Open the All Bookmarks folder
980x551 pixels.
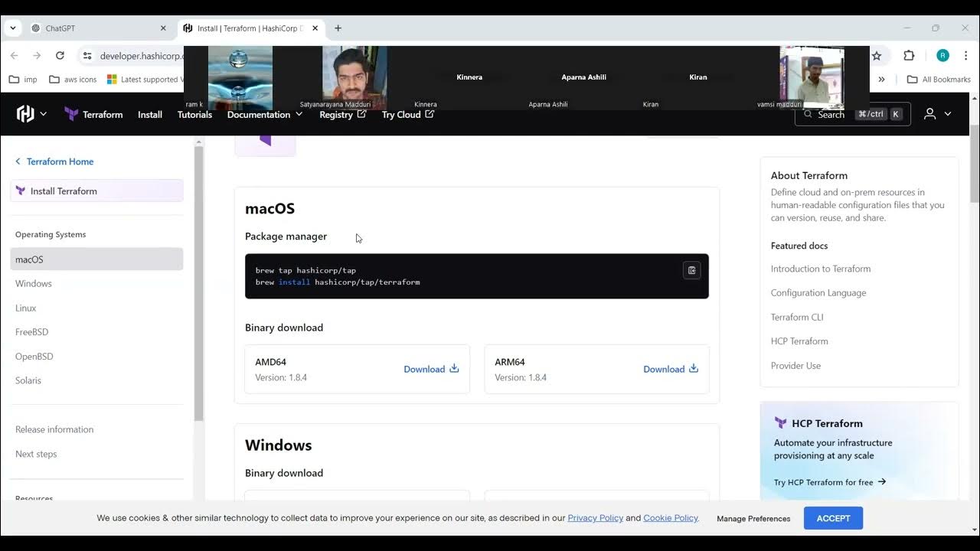(x=939, y=79)
